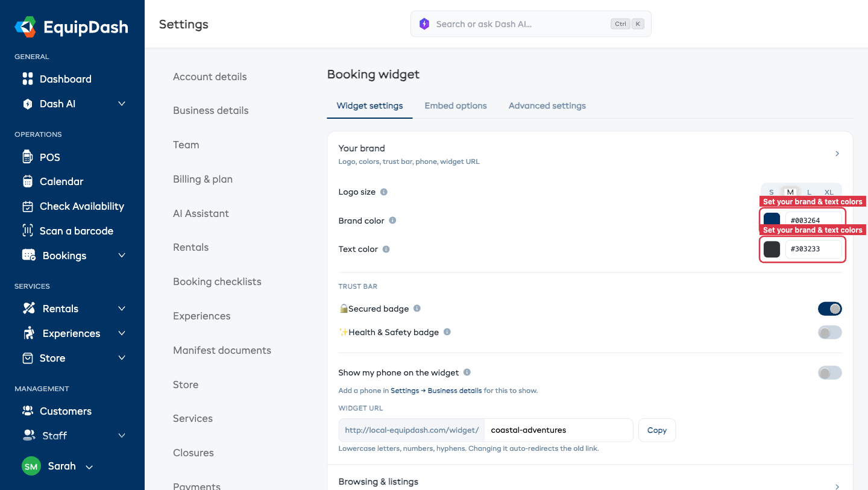Screen dimensions: 868x490
Task: Click the #303233 text color hex field
Action: [x=814, y=249]
